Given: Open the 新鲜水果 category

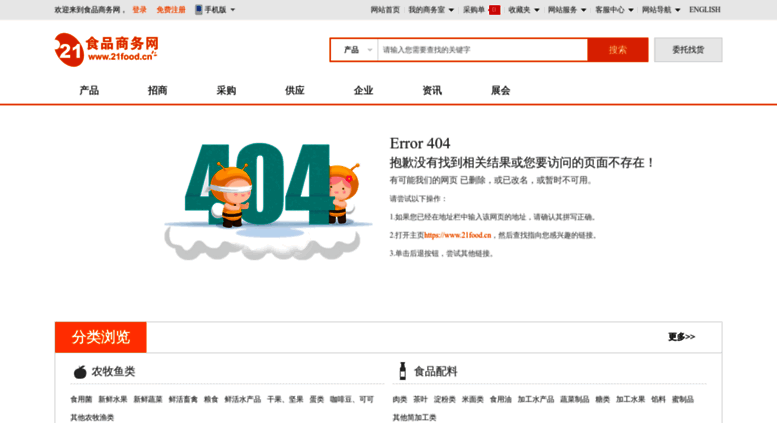Looking at the screenshot, I should pos(112,399).
